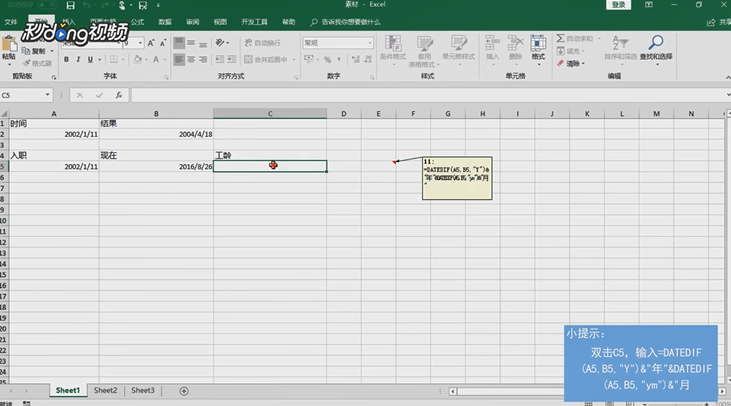Open the File (文件) tab

click(10, 22)
